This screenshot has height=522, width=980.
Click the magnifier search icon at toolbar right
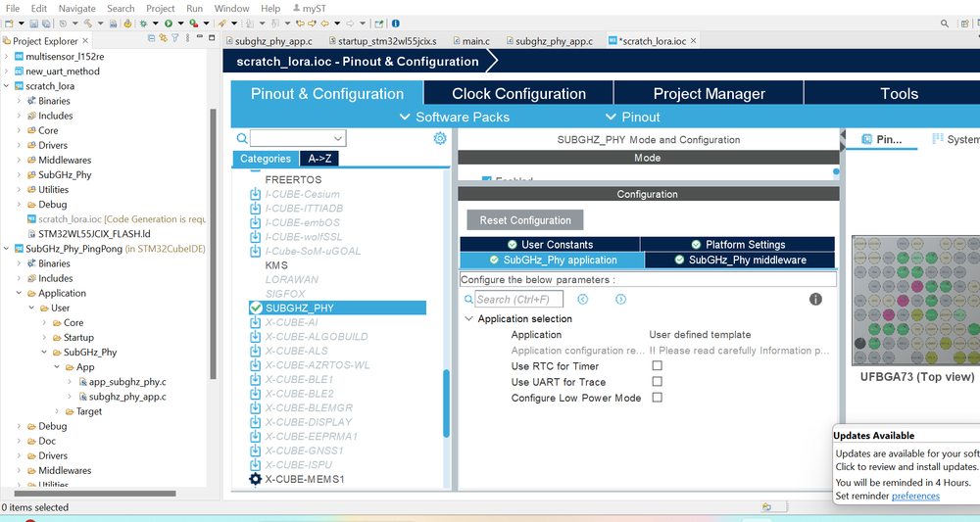[x=945, y=24]
